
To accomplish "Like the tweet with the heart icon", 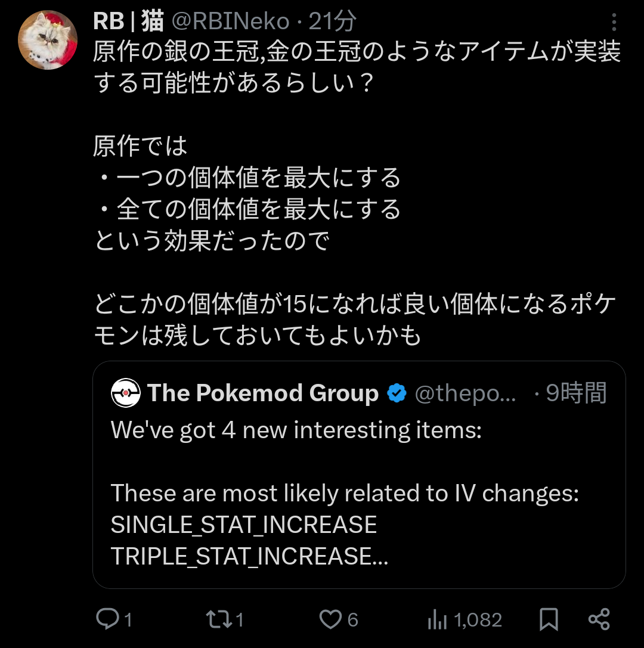I will click(330, 619).
